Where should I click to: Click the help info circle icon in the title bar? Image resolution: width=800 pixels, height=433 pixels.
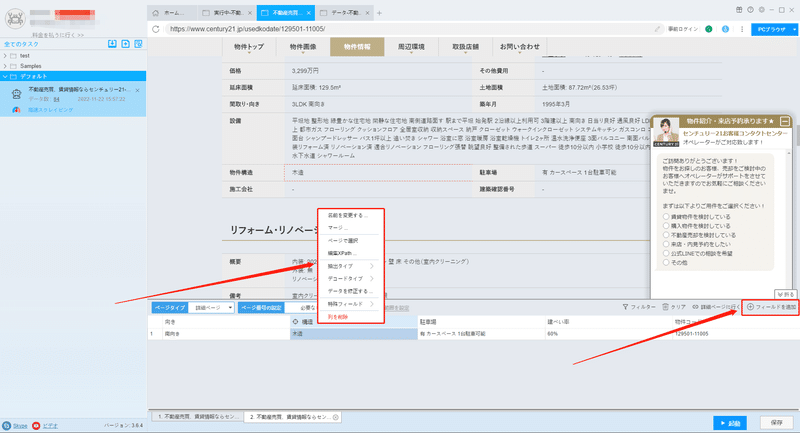tap(751, 10)
